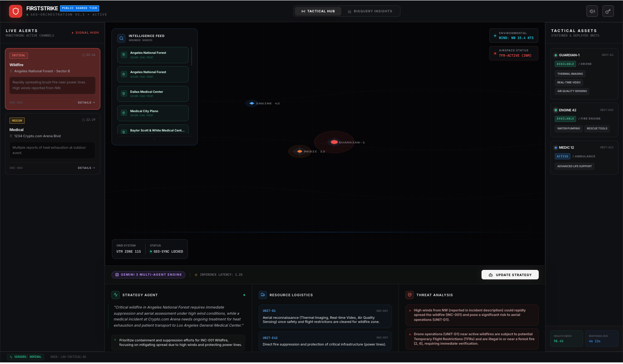Click the GEO-SYNC LOCKED status
The width and height of the screenshot is (623, 364).
(167, 251)
